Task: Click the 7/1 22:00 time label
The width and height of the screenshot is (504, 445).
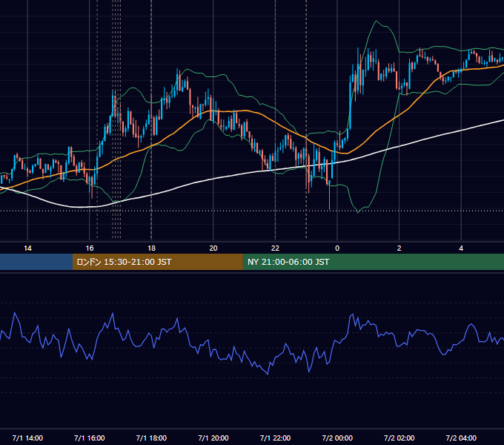Action: (275, 438)
